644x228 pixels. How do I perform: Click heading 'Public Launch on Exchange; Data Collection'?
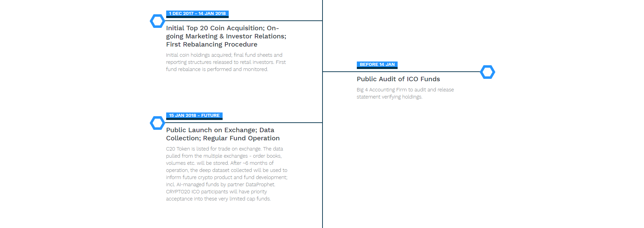(x=223, y=134)
